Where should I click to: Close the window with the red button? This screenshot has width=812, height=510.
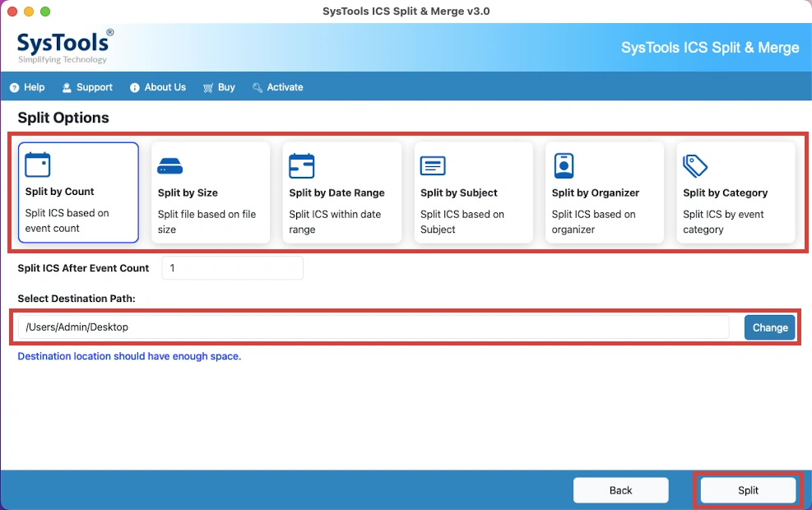coord(12,12)
